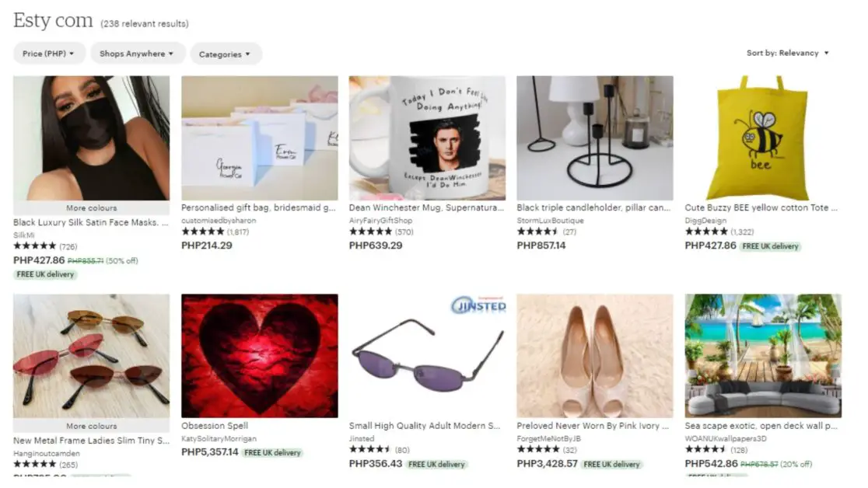Viewport: 868px width, 488px height.
Task: Open the Dean Winchester mug image
Action: [x=427, y=138]
